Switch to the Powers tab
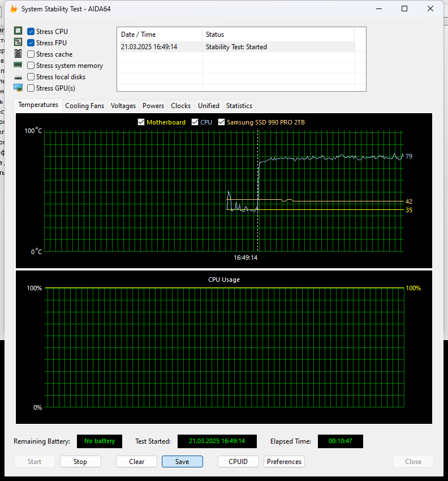 pyautogui.click(x=153, y=106)
